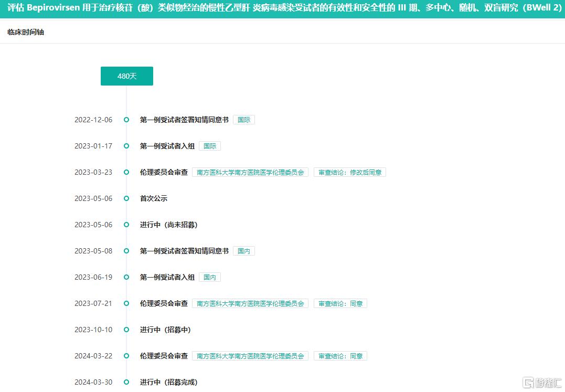Click the date text 2023-03-23

[x=93, y=172]
